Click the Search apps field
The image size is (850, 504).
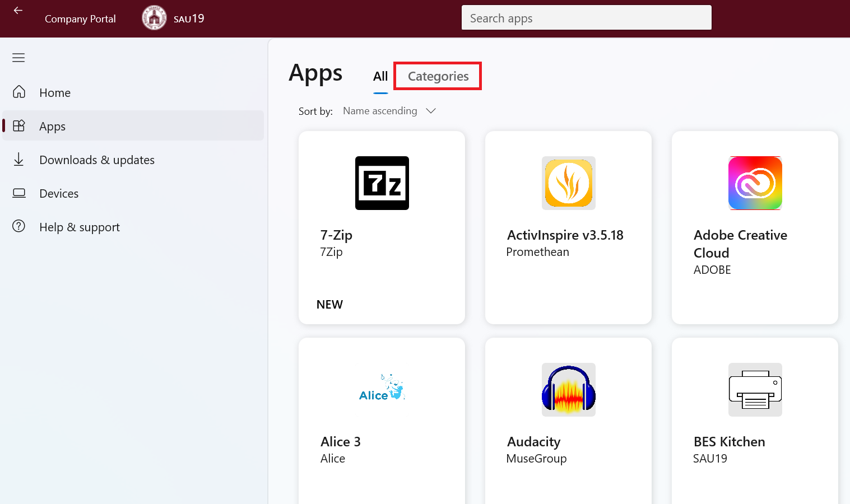point(587,17)
